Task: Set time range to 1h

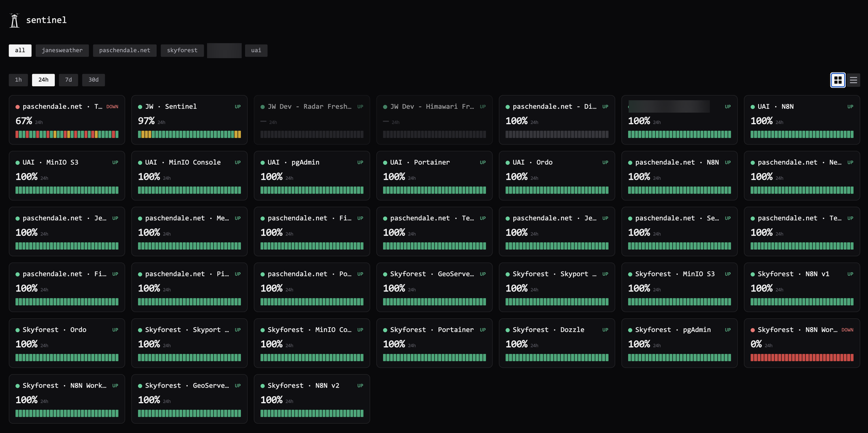Action: coord(18,80)
